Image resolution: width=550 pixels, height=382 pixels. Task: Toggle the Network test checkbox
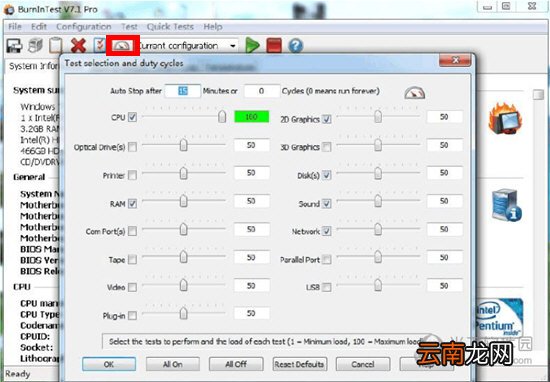(x=327, y=231)
